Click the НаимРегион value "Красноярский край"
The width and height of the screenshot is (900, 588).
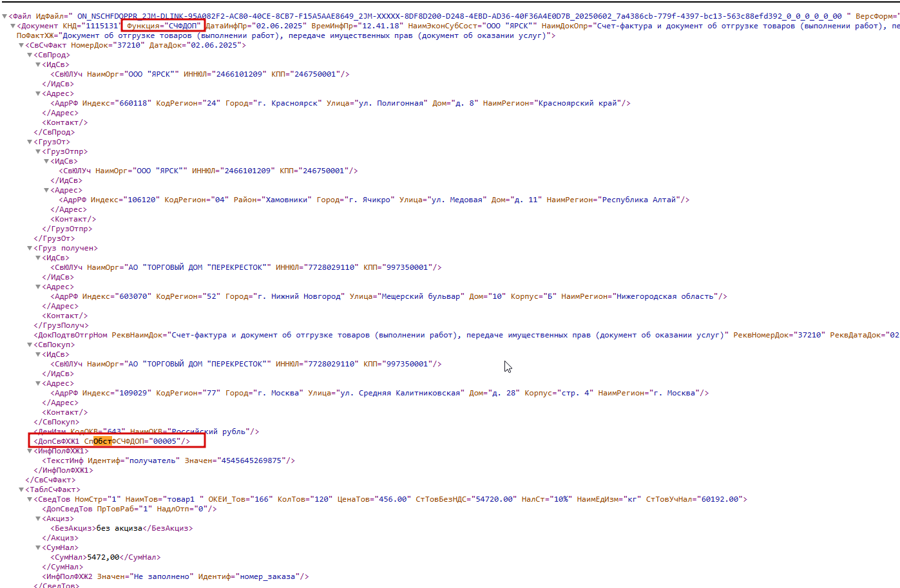[x=578, y=103]
